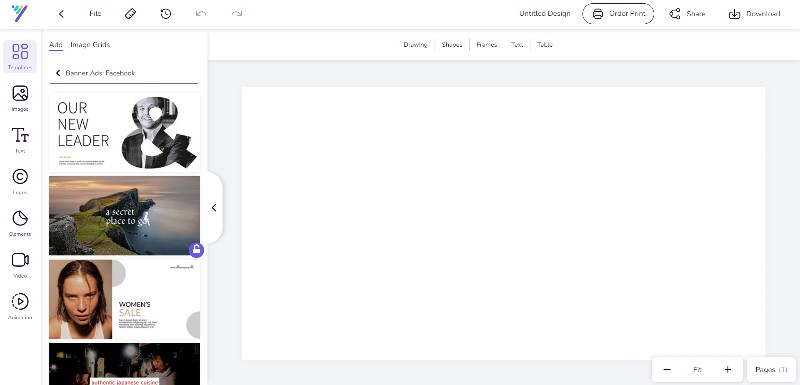Open the Images sidebar panel

(x=20, y=98)
